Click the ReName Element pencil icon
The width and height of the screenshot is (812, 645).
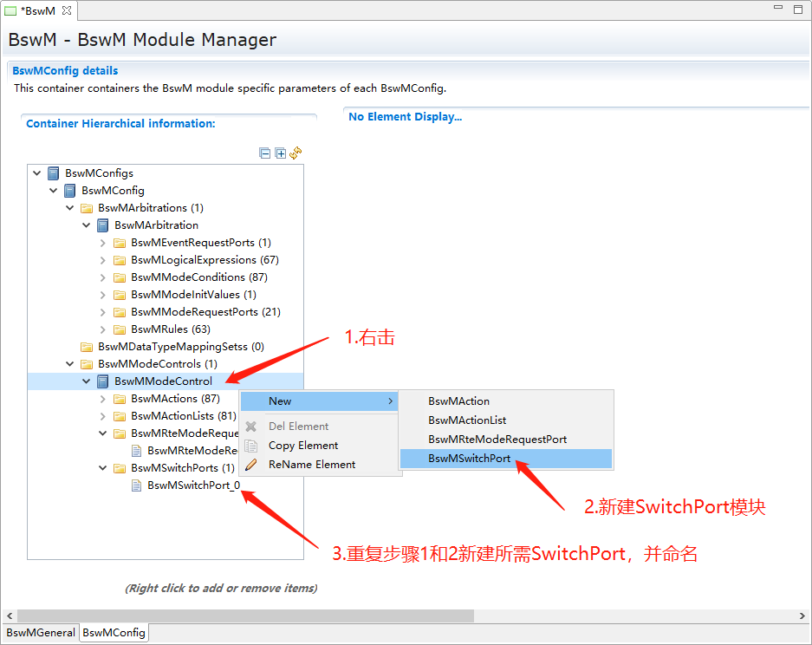click(x=251, y=465)
